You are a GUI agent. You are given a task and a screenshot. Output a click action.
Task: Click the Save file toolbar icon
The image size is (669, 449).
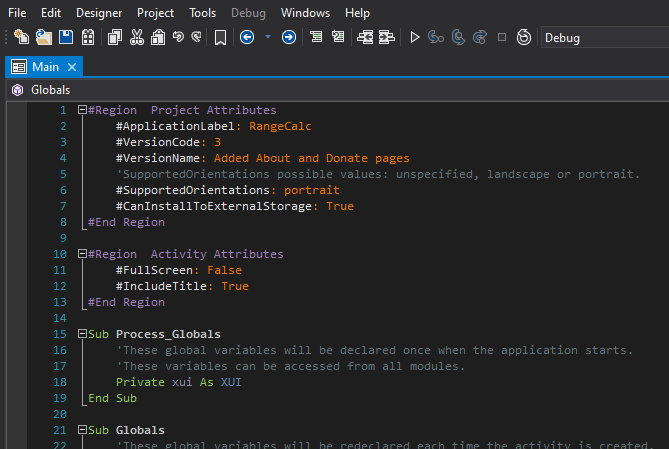65,37
